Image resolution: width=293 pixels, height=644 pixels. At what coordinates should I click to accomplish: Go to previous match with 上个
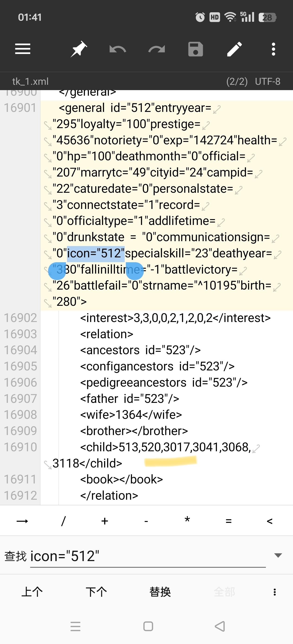(x=32, y=592)
